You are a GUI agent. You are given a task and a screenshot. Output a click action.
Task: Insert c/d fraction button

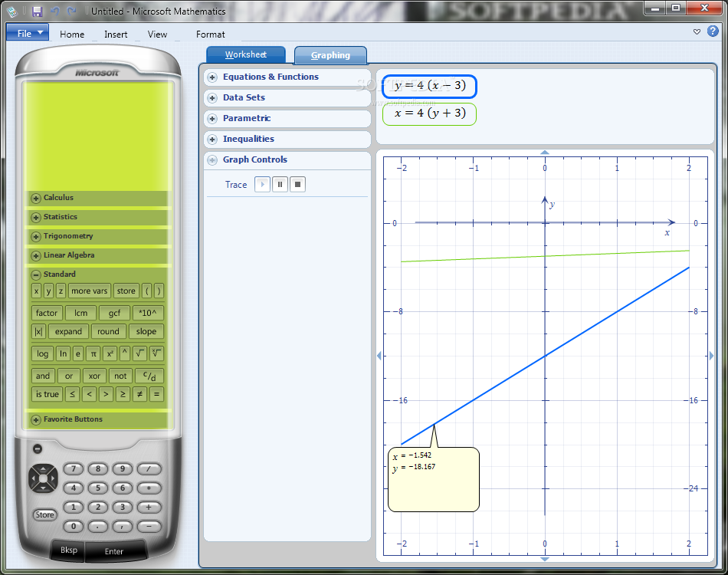(x=149, y=376)
